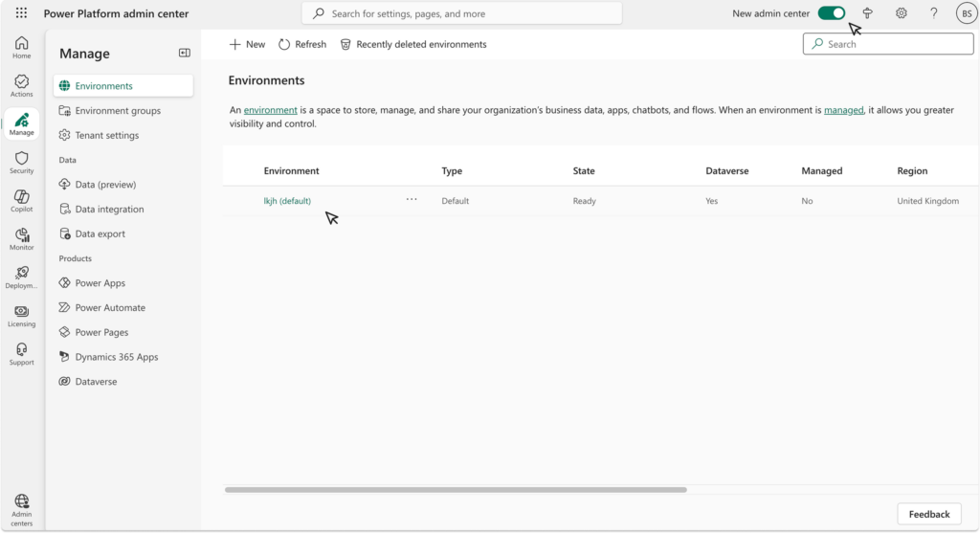Go to Home in left rail
Image resolution: width=980 pixels, height=533 pixels.
[21, 47]
